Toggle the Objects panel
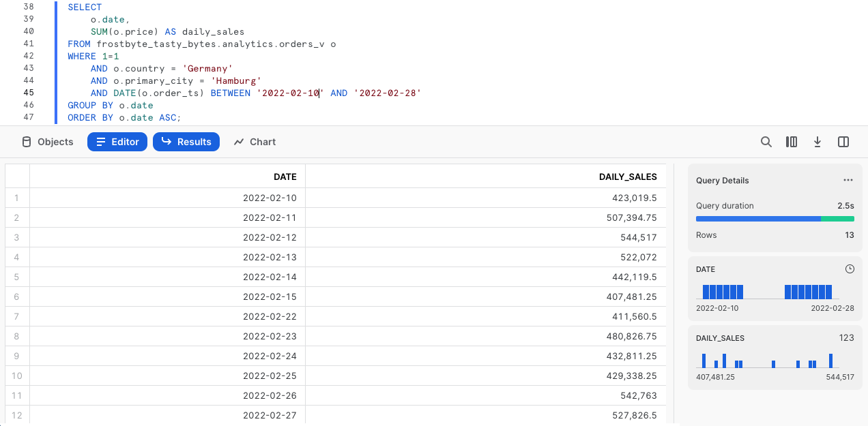Screen dimensions: 868x426 click(48, 142)
